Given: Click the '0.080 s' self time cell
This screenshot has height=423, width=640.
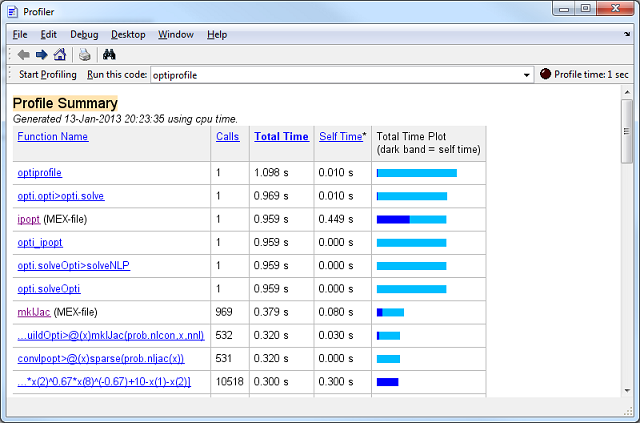Looking at the screenshot, I should [336, 312].
